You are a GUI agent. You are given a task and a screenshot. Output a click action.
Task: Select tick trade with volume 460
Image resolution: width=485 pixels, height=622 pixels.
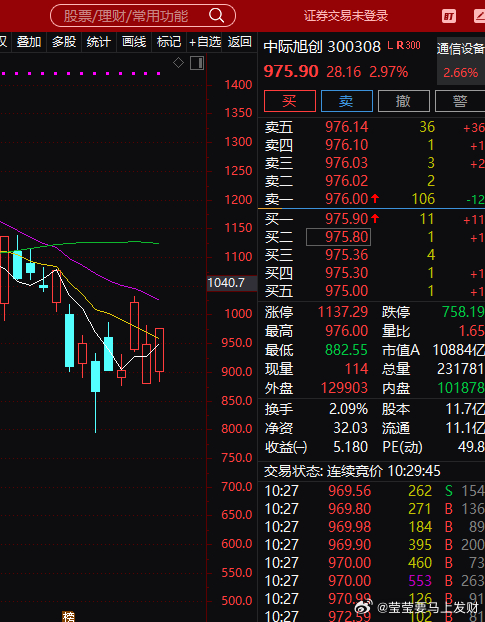(420, 563)
